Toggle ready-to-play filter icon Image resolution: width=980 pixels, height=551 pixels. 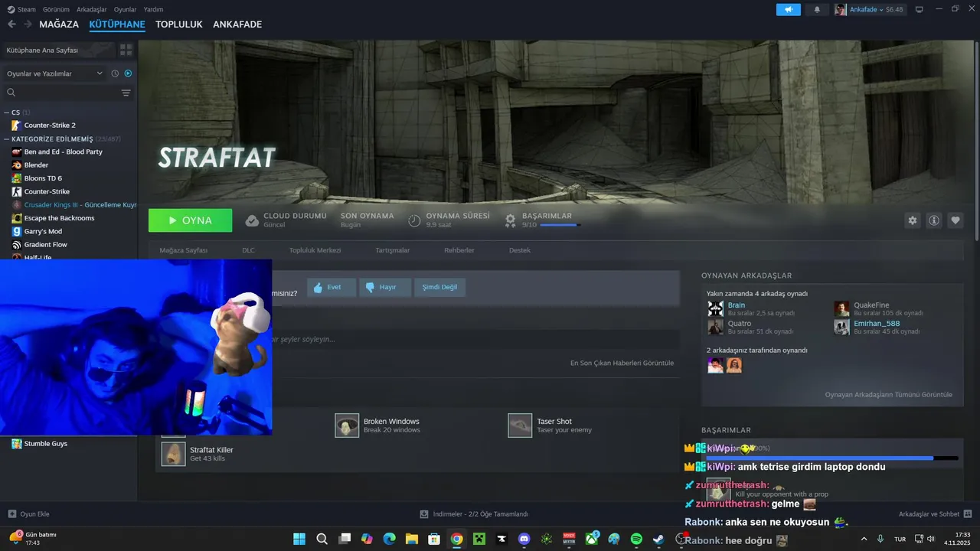(x=128, y=73)
